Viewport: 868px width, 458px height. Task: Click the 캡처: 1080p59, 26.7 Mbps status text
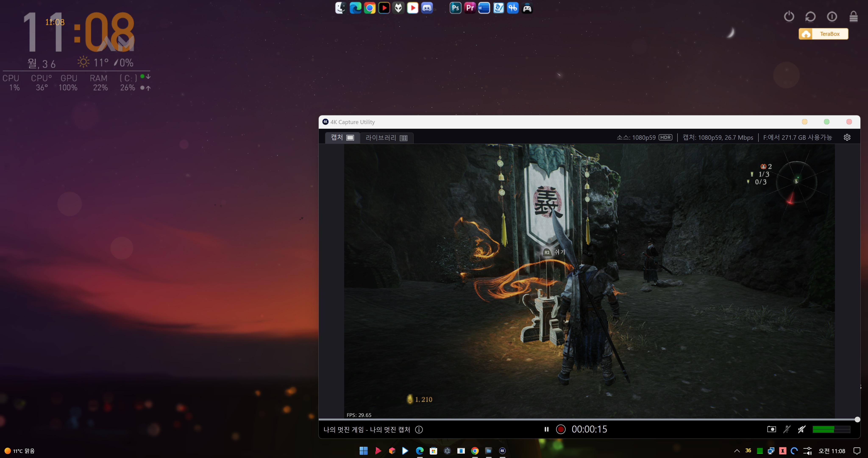(x=718, y=137)
